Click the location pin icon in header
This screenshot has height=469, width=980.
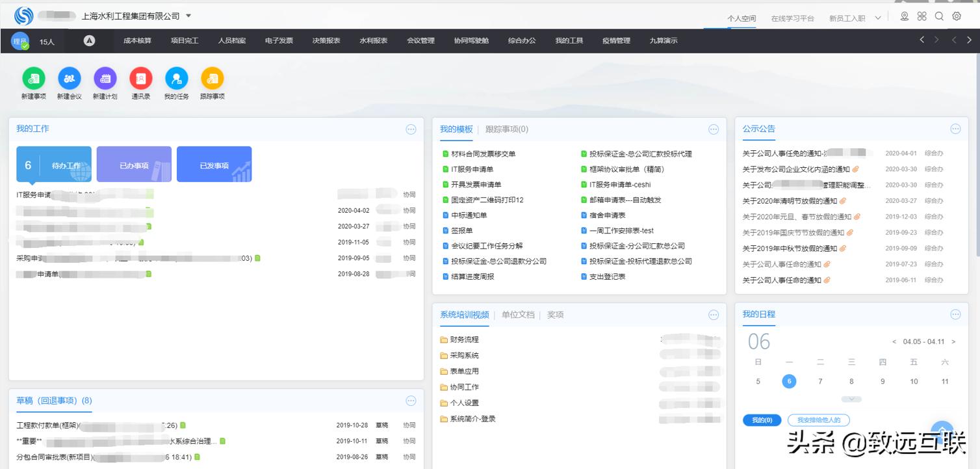tap(904, 16)
